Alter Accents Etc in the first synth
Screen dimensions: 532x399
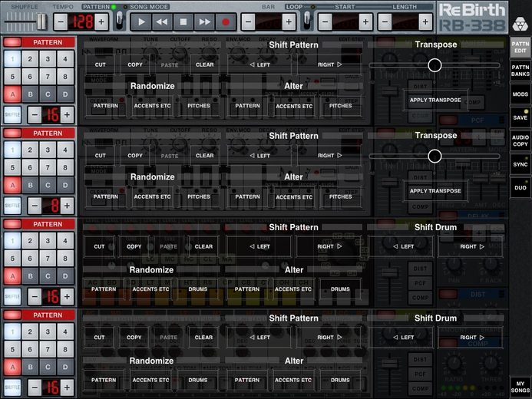point(294,106)
